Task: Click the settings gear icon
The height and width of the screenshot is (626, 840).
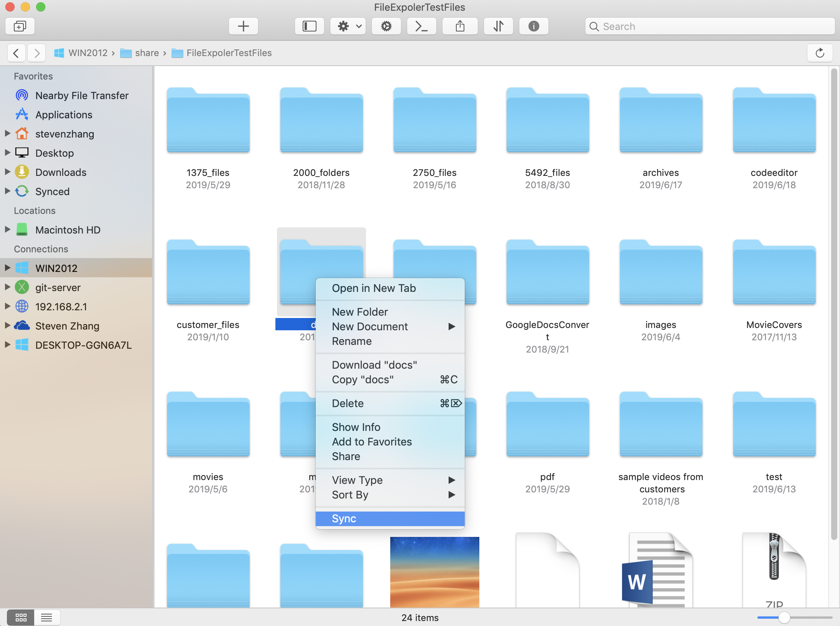Action: 386,26
